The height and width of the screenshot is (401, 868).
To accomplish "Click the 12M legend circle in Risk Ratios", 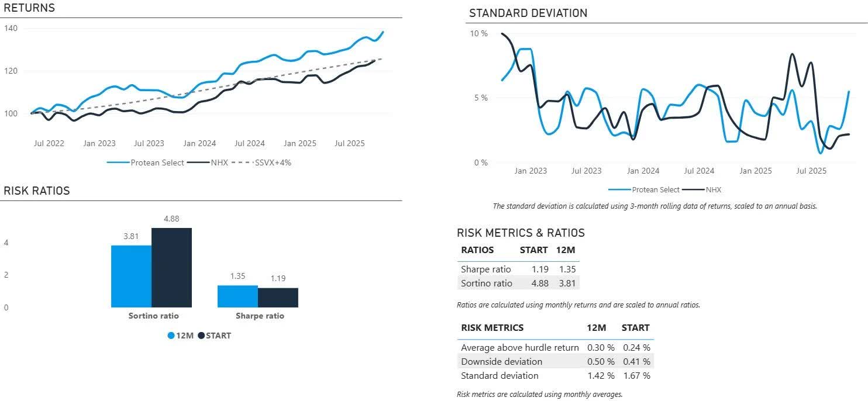I will click(x=171, y=336).
